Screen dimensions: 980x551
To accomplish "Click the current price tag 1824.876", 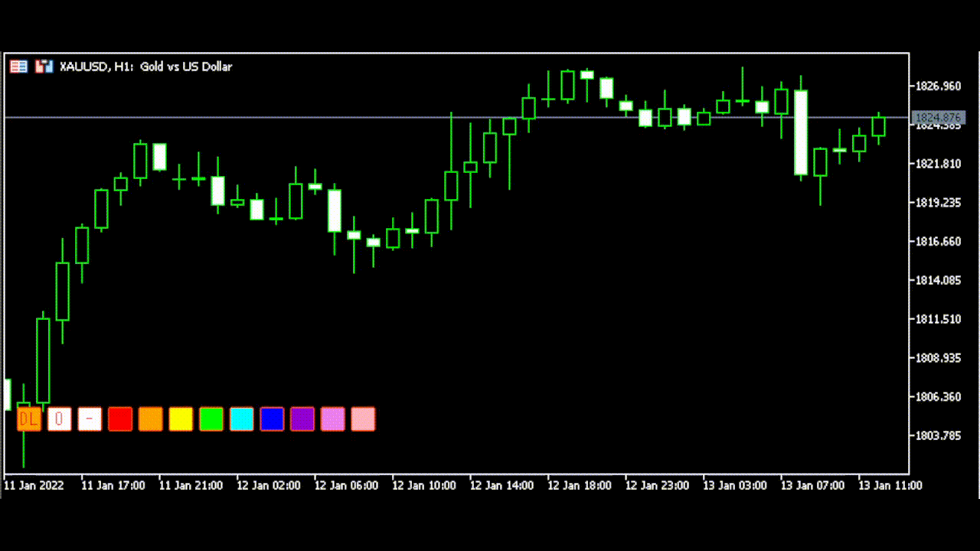I will tap(939, 117).
